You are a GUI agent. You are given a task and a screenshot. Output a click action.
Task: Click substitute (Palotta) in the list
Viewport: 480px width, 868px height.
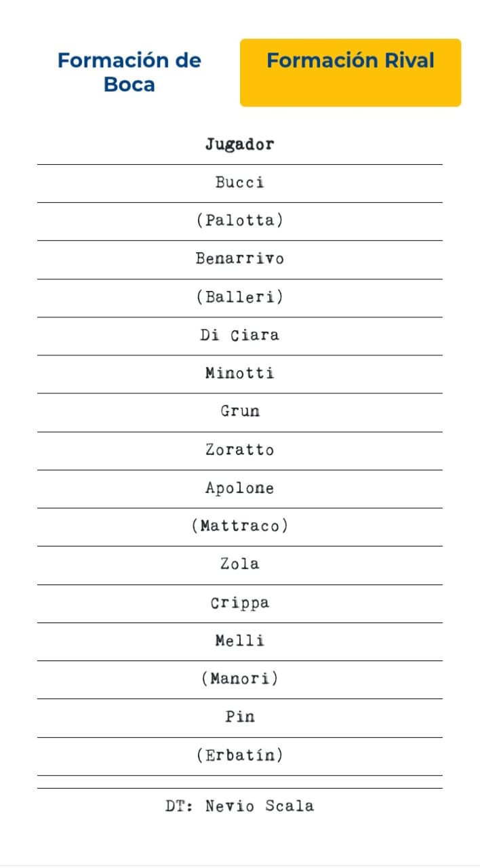(239, 220)
